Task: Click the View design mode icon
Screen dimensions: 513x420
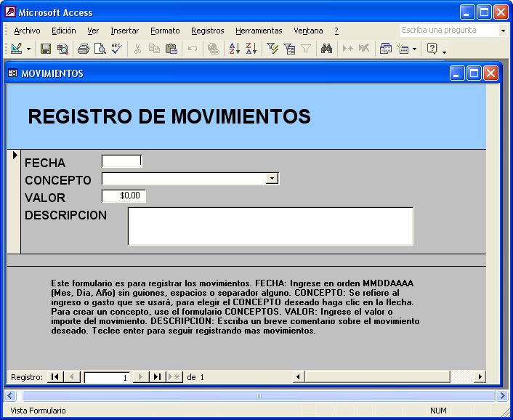Action: pyautogui.click(x=17, y=49)
